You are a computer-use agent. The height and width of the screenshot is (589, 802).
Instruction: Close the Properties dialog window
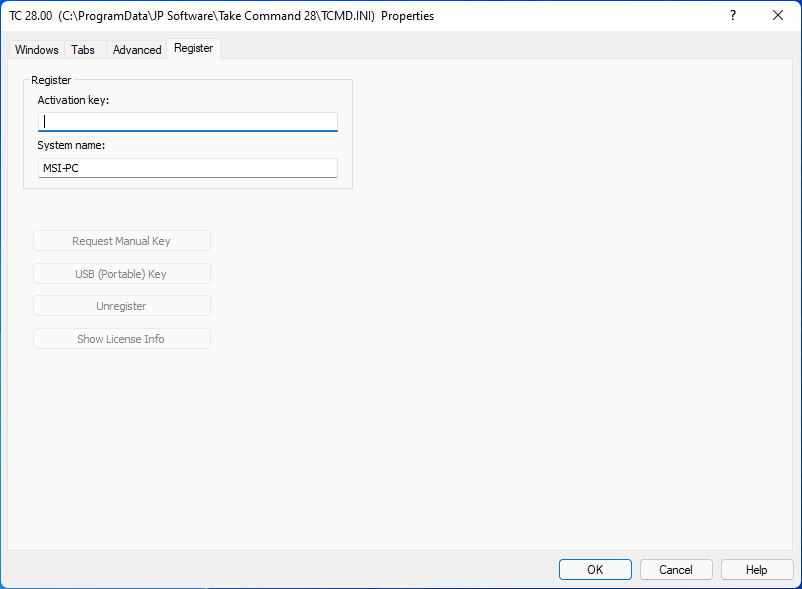coord(778,15)
